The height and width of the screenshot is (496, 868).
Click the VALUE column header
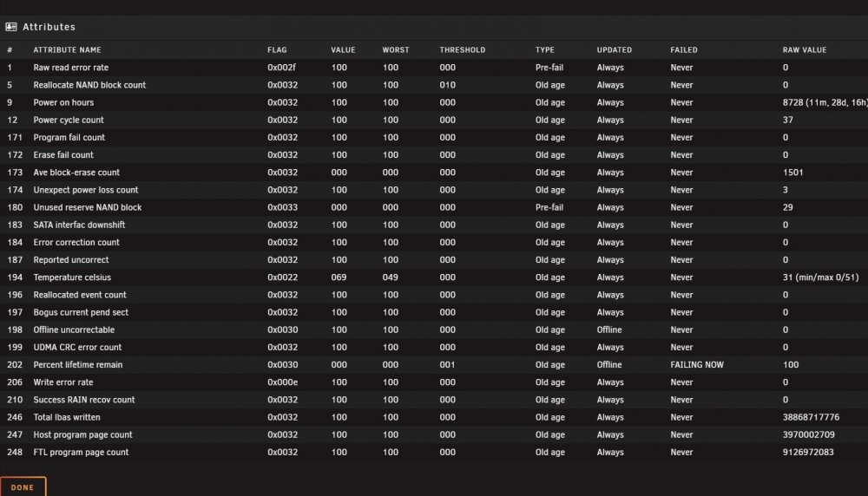click(x=343, y=49)
